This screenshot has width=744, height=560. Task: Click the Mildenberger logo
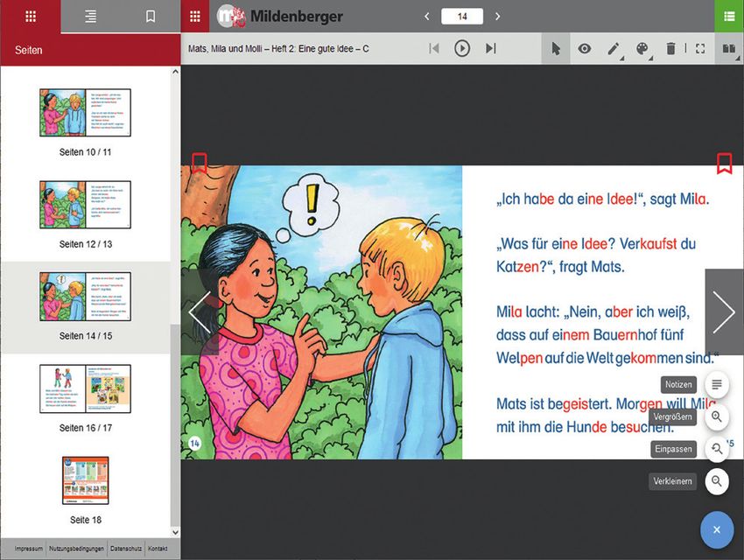point(279,17)
